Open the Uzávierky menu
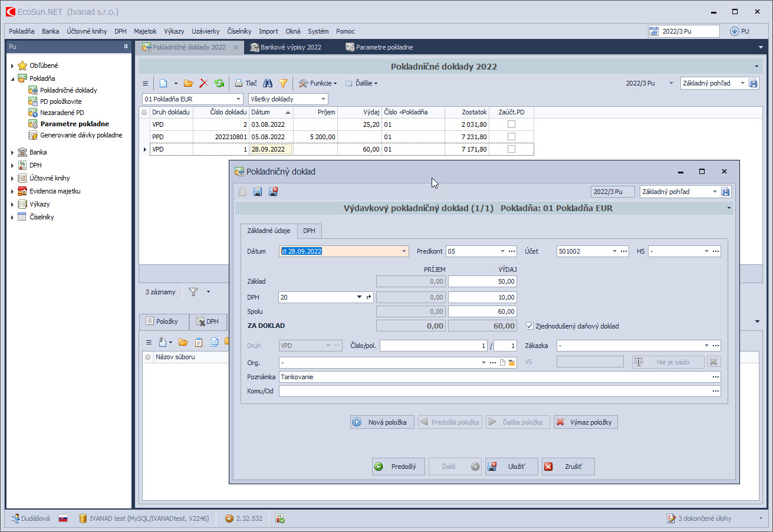The image size is (773, 532). (x=205, y=31)
